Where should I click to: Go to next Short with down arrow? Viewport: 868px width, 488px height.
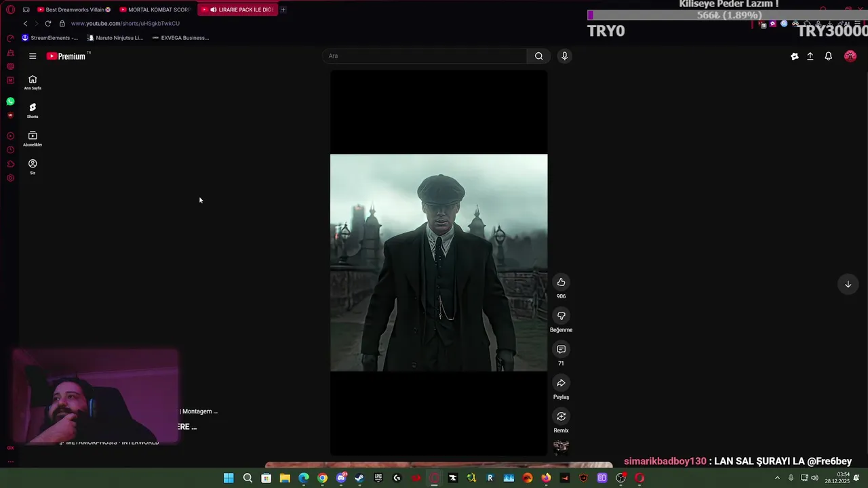848,285
